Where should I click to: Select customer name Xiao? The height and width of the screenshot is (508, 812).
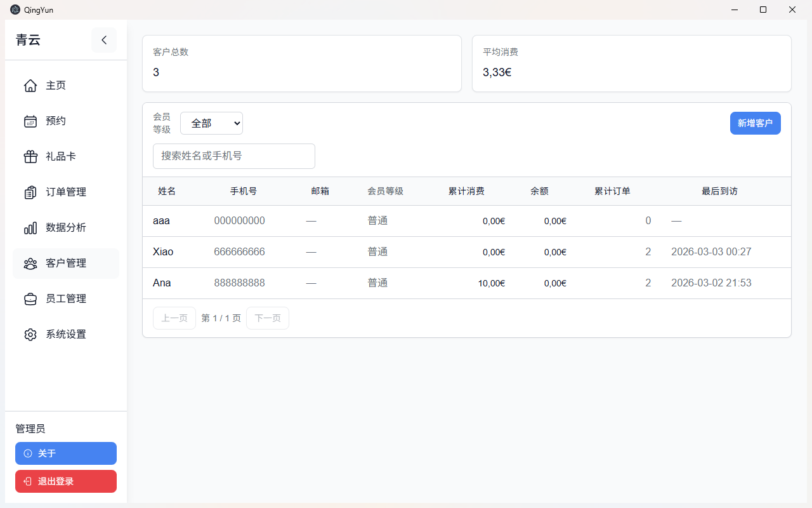point(163,252)
